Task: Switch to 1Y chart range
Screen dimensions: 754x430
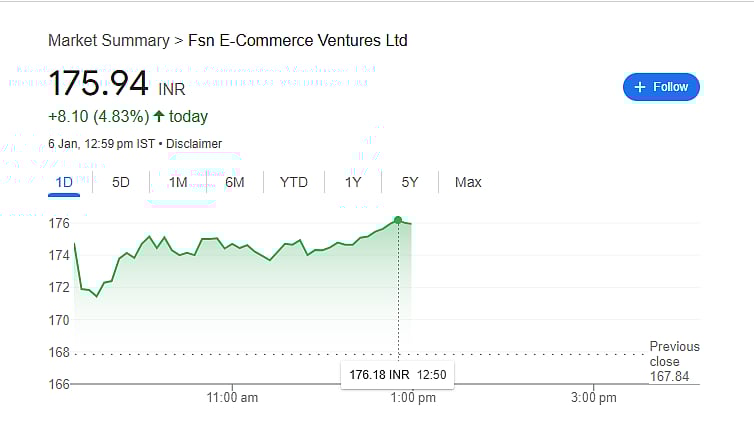Action: [x=353, y=182]
